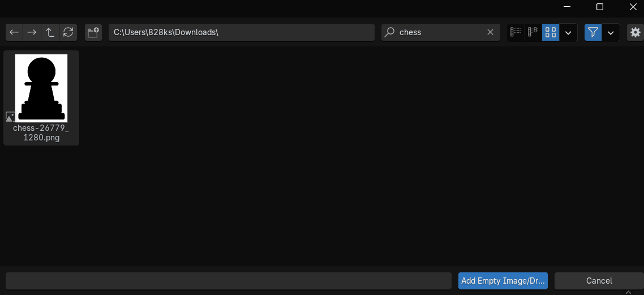This screenshot has height=295, width=644.
Task: Create a new directory
Action: [x=93, y=32]
